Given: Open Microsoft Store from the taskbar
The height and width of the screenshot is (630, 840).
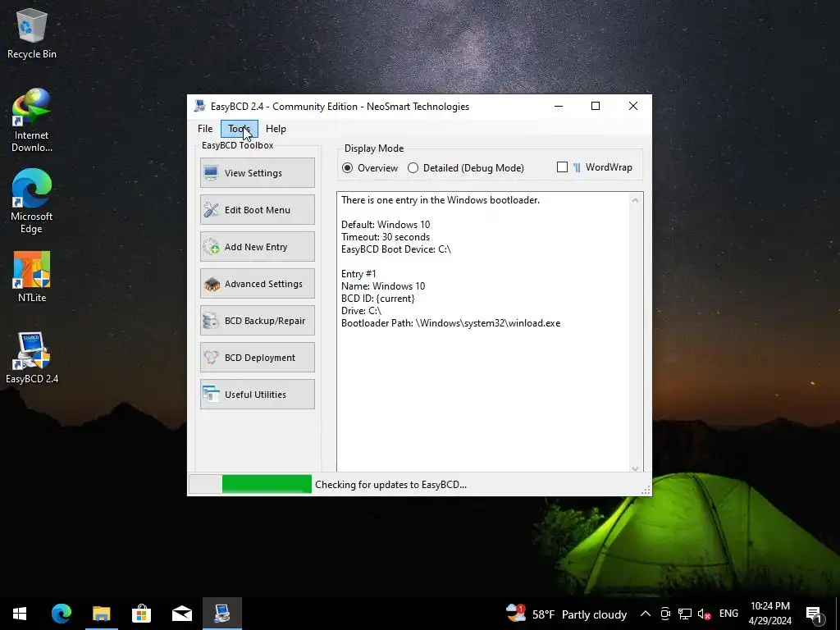Looking at the screenshot, I should click(141, 614).
